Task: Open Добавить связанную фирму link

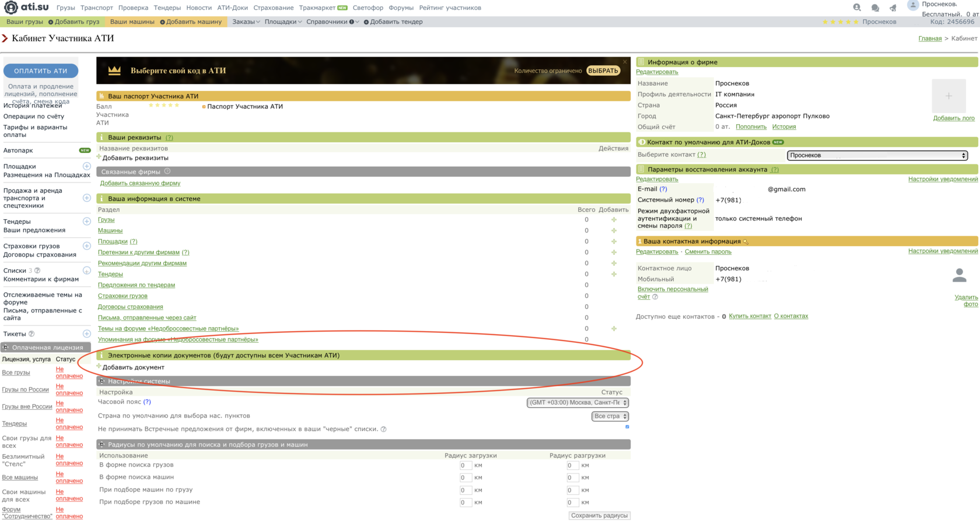Action: (140, 183)
